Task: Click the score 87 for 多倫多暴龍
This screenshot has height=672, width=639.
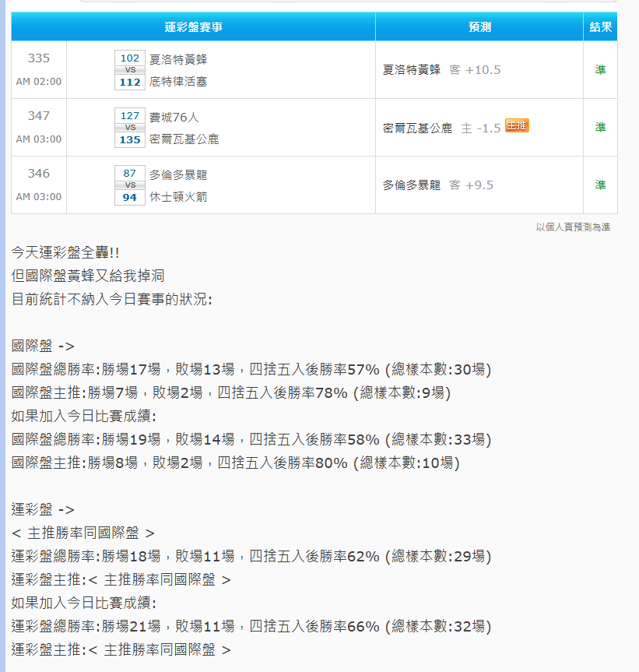Action: [130, 173]
